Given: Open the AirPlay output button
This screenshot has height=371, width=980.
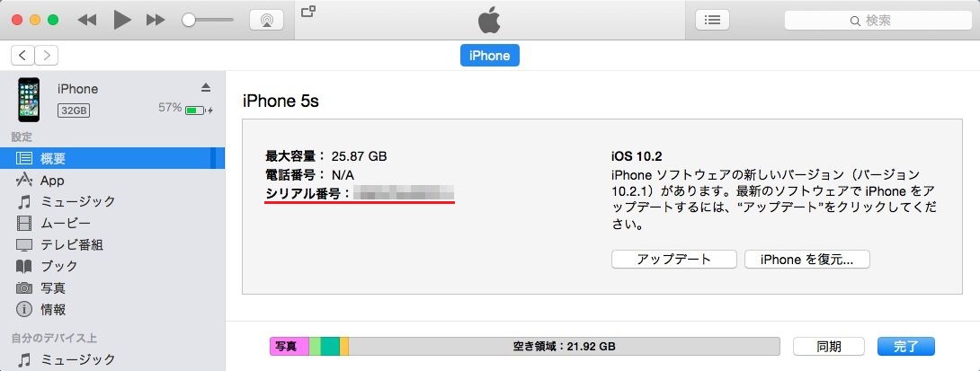Looking at the screenshot, I should (x=267, y=20).
